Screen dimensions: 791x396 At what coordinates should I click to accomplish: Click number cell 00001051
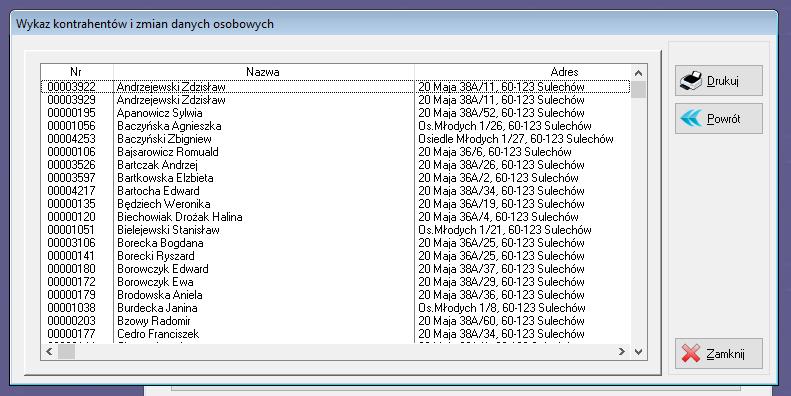(x=71, y=230)
